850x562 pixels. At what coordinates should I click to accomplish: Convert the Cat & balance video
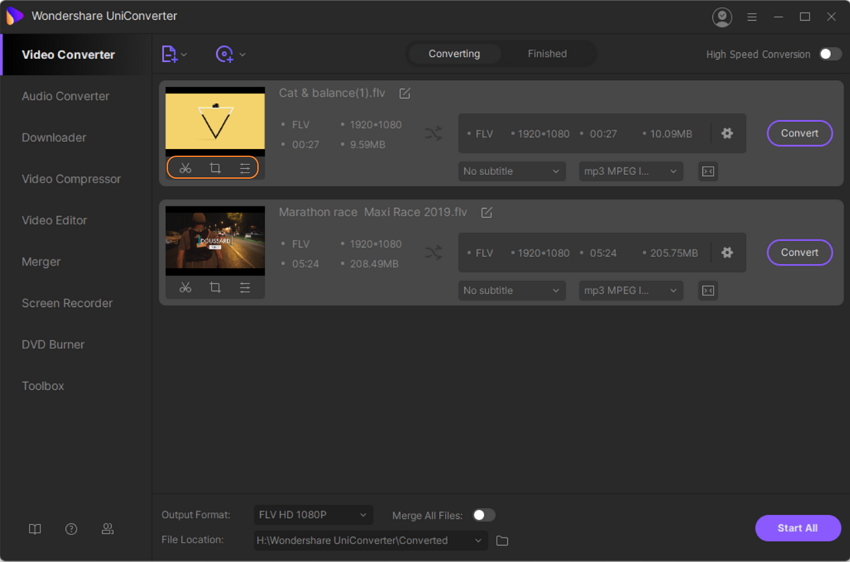pos(800,133)
